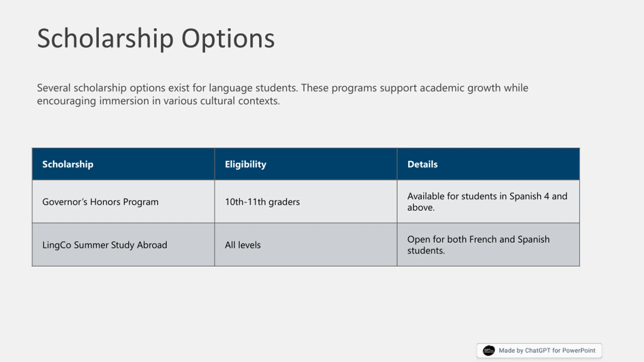Click the "Available for students in Spanish 4" cell
Image resolution: width=644 pixels, height=362 pixels.
(488, 202)
